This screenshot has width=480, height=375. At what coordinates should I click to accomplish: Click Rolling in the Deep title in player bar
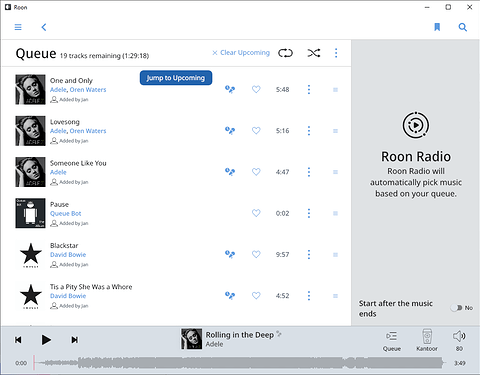(x=240, y=335)
